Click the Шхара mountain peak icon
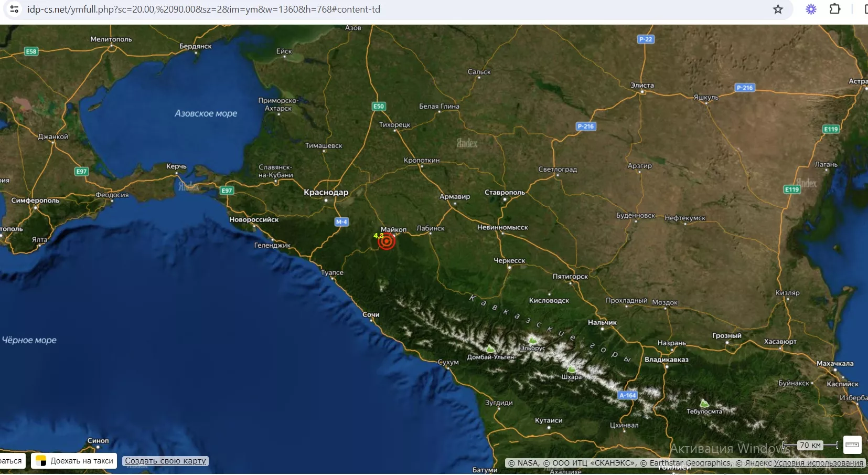The height and width of the screenshot is (475, 868). coord(572,370)
